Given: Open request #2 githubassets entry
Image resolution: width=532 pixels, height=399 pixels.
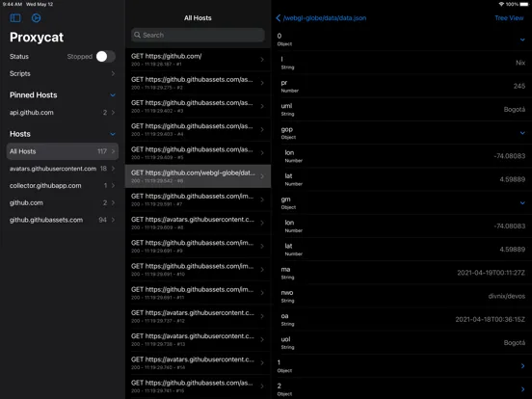Looking at the screenshot, I should tap(198, 83).
